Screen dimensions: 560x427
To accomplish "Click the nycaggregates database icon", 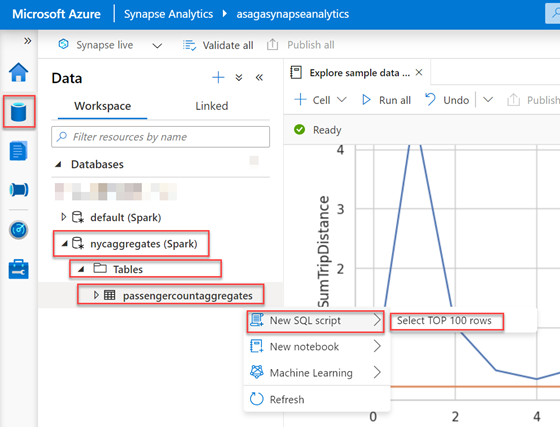I will click(x=78, y=243).
